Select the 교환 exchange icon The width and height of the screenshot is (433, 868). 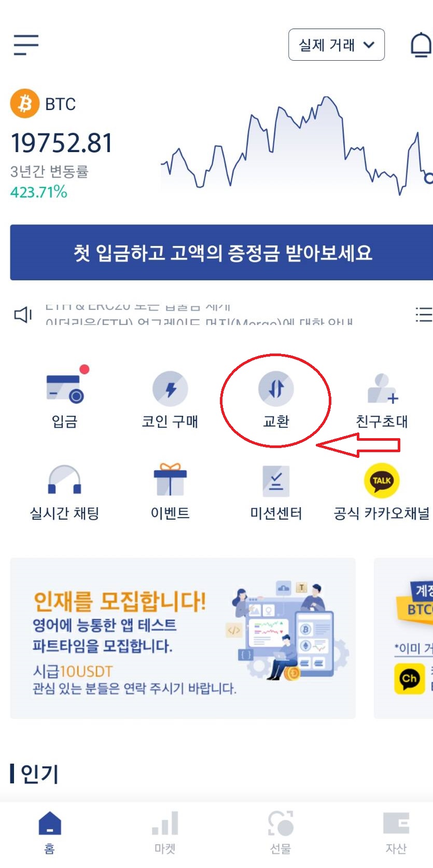276,388
